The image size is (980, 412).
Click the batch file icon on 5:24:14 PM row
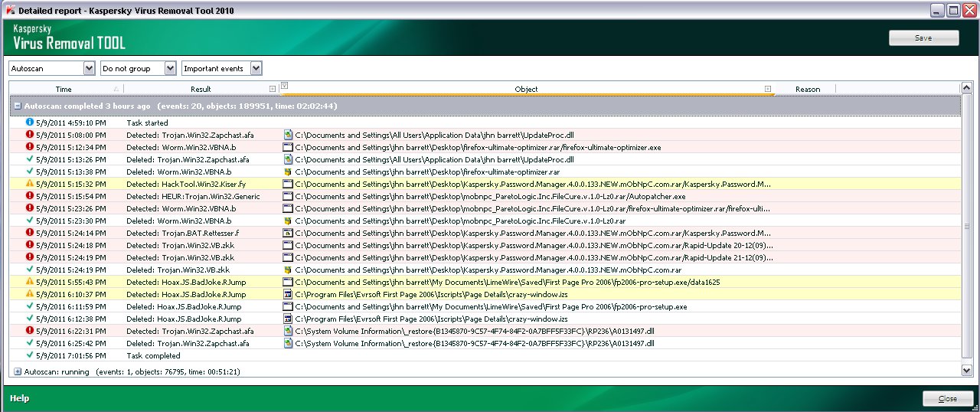(288, 233)
